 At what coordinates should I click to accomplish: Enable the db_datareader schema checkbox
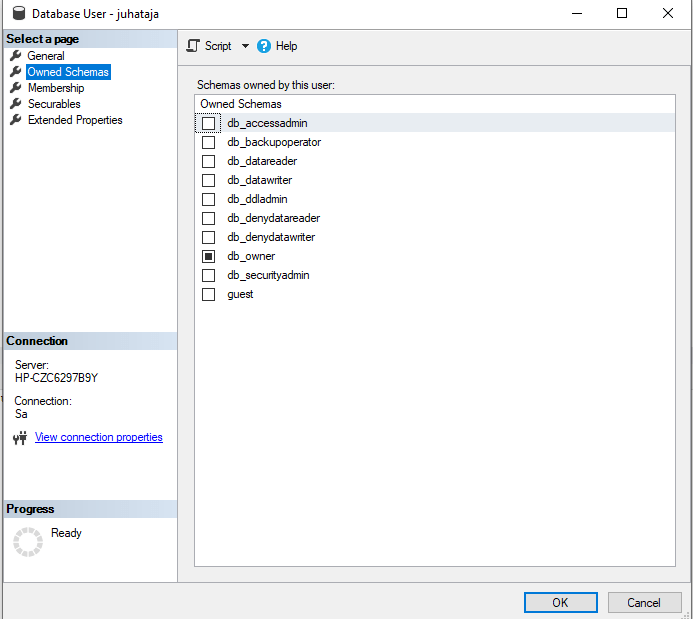(209, 161)
